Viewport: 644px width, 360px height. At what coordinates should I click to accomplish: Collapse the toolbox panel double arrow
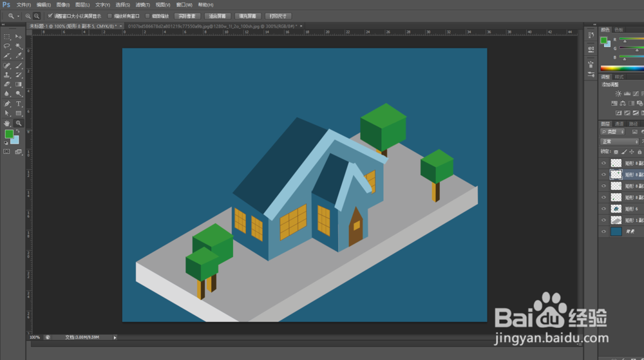3,25
